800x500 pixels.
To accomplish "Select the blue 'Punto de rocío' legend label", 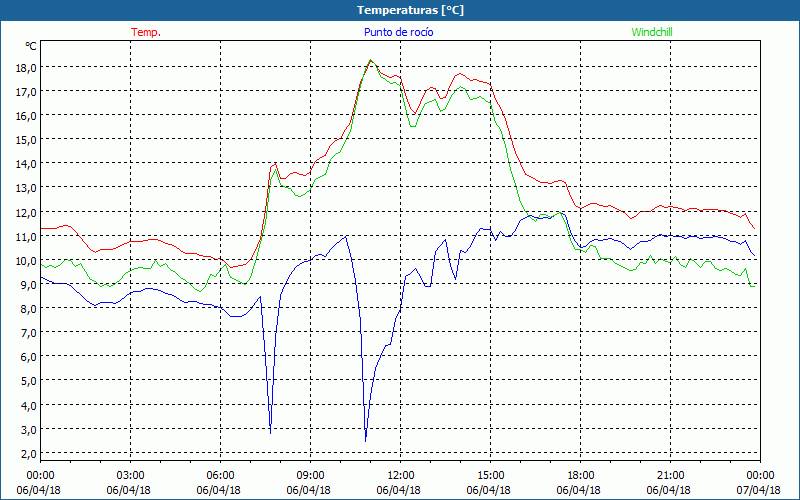I will (398, 32).
